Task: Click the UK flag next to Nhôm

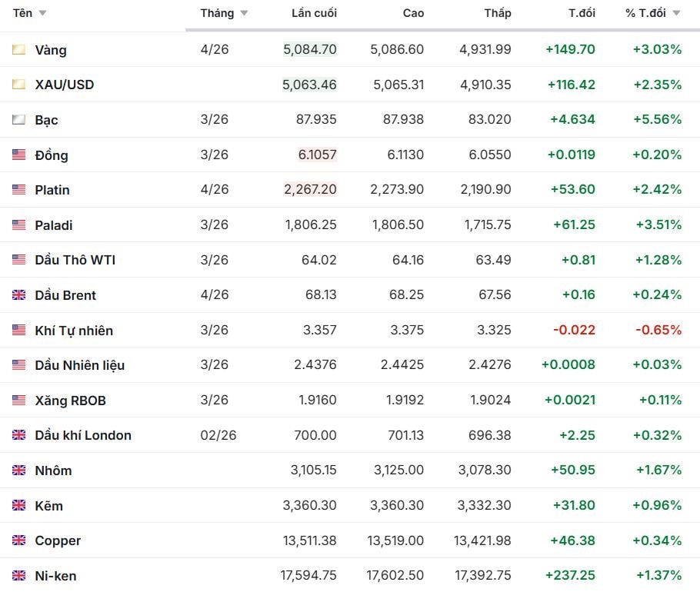Action: click(x=18, y=471)
